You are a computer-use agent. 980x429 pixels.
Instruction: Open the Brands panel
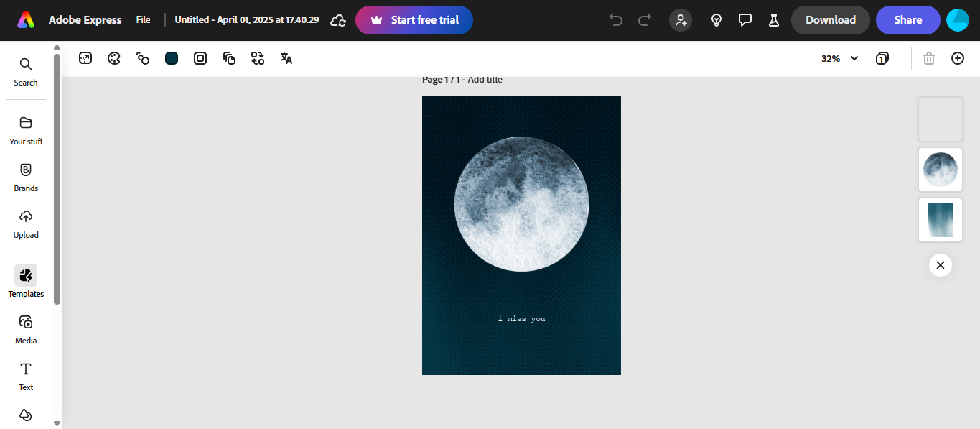coord(25,177)
